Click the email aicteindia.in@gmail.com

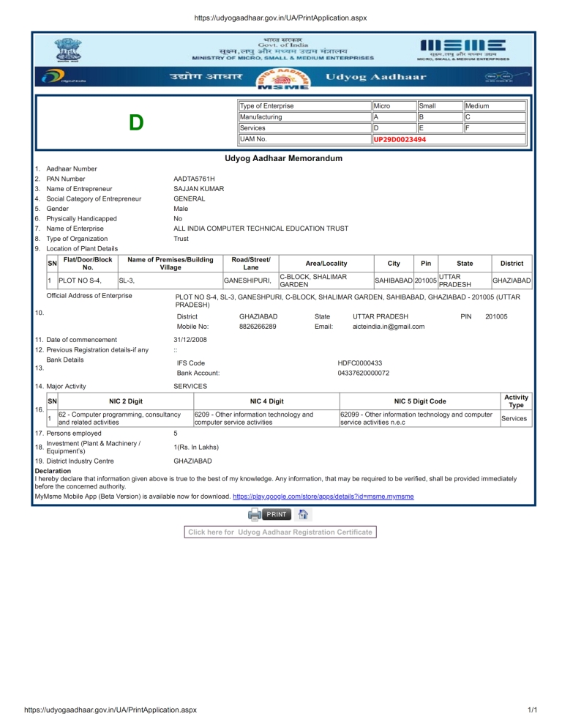[x=389, y=327]
